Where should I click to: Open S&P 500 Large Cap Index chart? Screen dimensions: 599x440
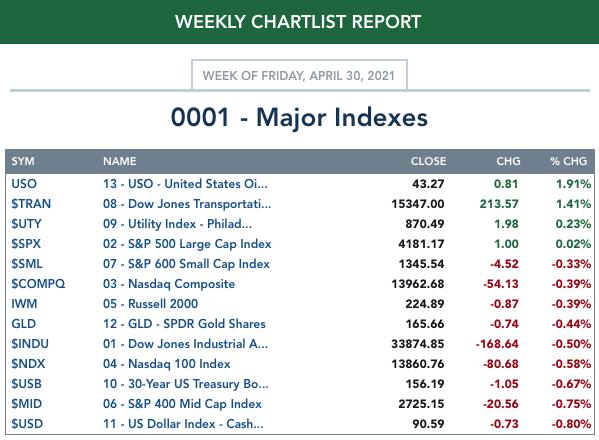tap(187, 244)
